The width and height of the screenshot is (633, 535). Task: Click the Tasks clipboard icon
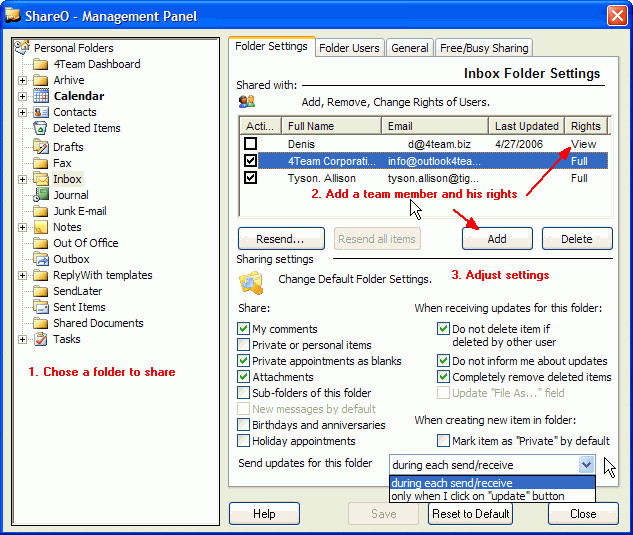point(40,339)
